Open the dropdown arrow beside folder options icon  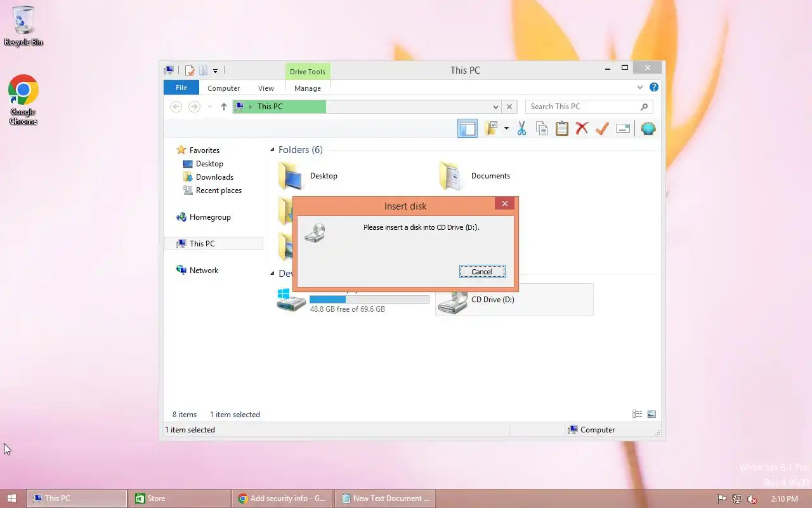tap(506, 129)
